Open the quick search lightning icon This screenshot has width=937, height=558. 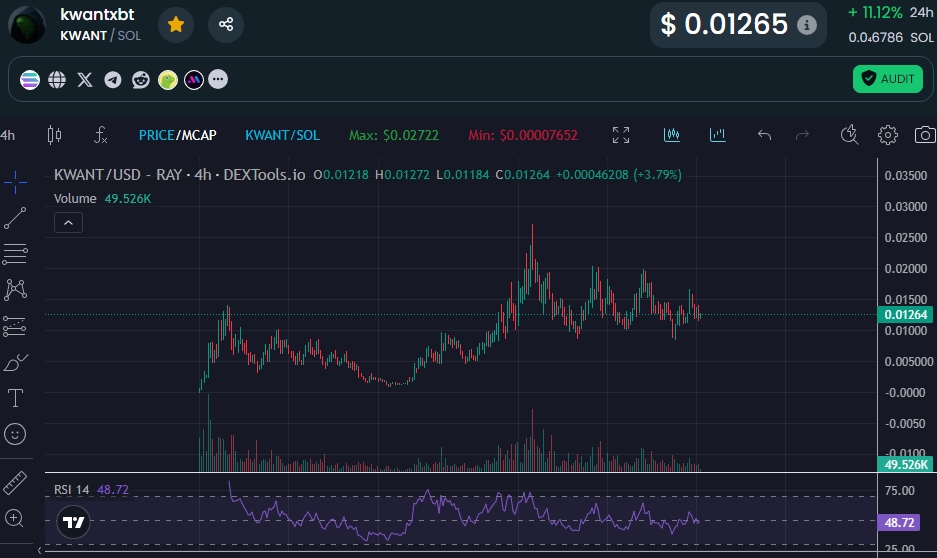(849, 135)
